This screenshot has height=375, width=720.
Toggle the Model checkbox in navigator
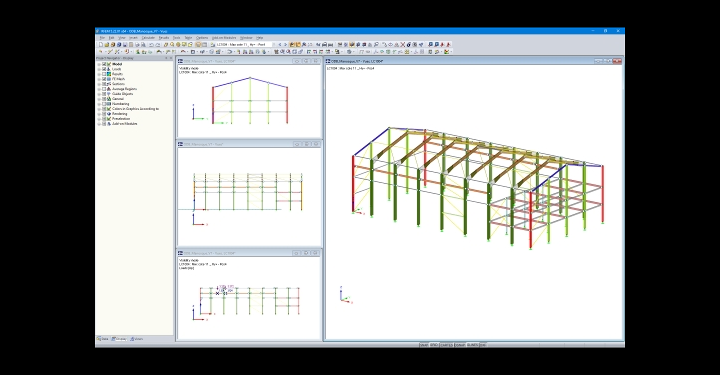[x=104, y=64]
